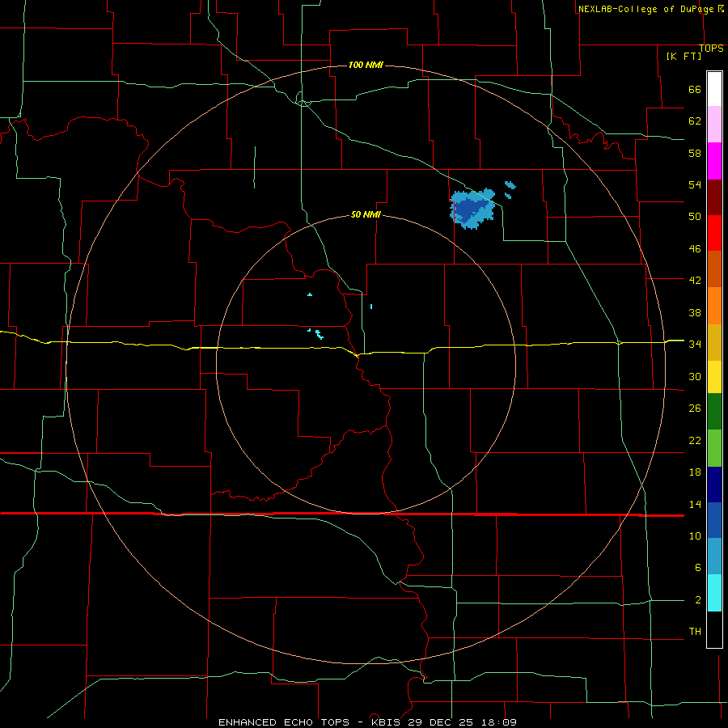This screenshot has width=728, height=728.
Task: Select the [K FT] units label
Action: point(684,56)
